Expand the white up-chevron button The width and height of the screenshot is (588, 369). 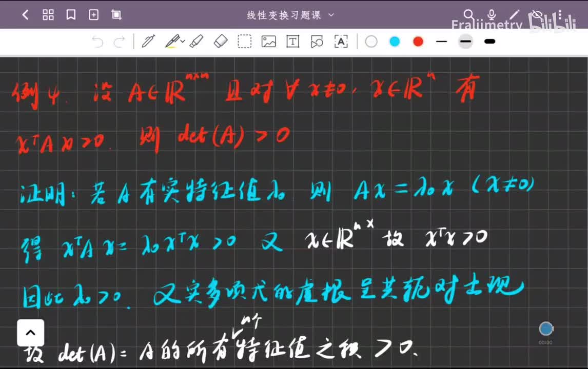pos(30,332)
